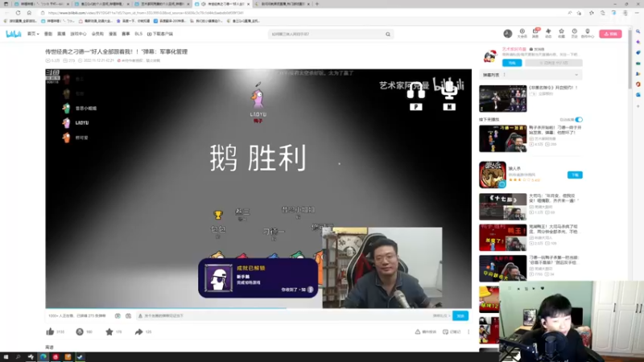Open the 漫画 navigation item
Screen dimensions: 644x362
coord(113,34)
